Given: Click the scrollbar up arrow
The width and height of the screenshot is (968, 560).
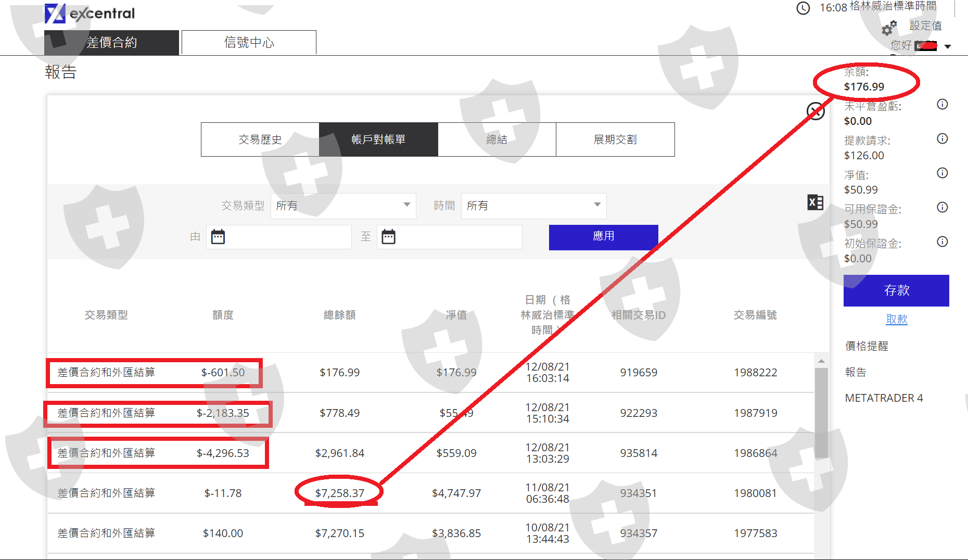Looking at the screenshot, I should (x=821, y=361).
